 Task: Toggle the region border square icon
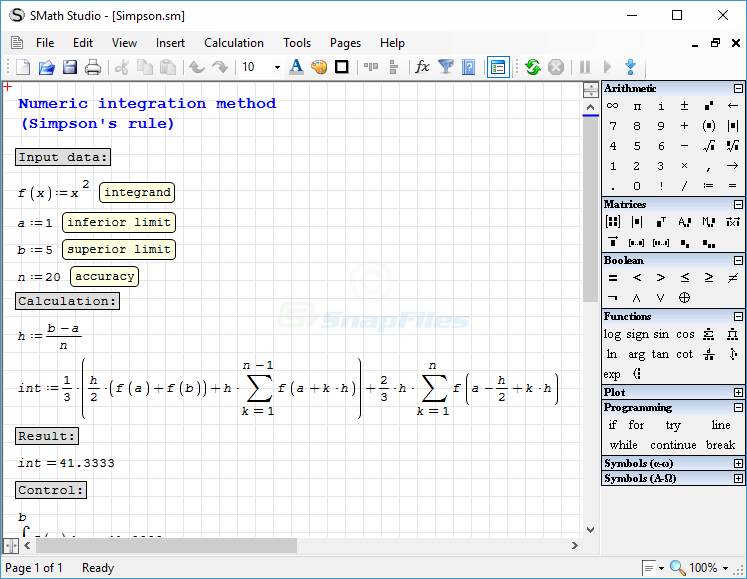pos(342,67)
